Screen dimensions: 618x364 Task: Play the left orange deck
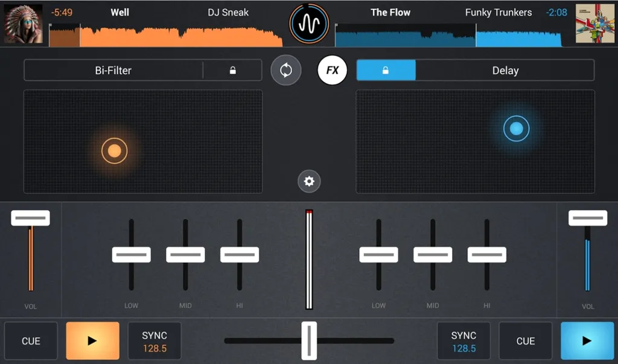(92, 340)
